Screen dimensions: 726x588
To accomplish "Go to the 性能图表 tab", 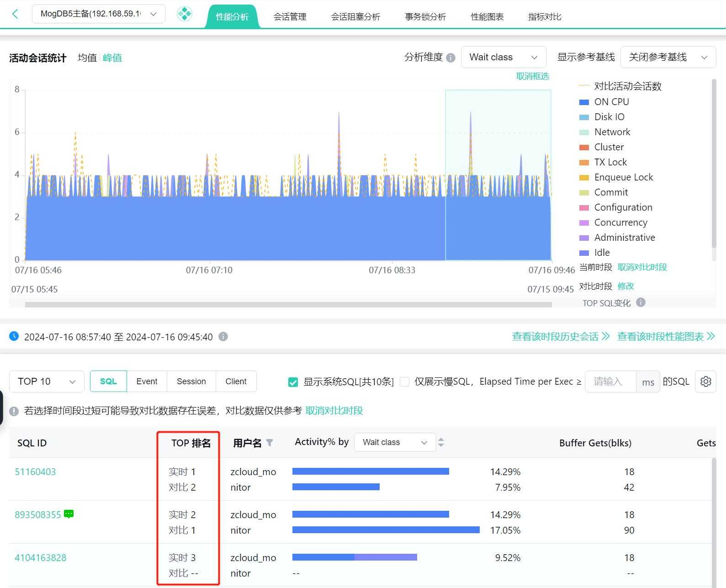I will [x=487, y=17].
